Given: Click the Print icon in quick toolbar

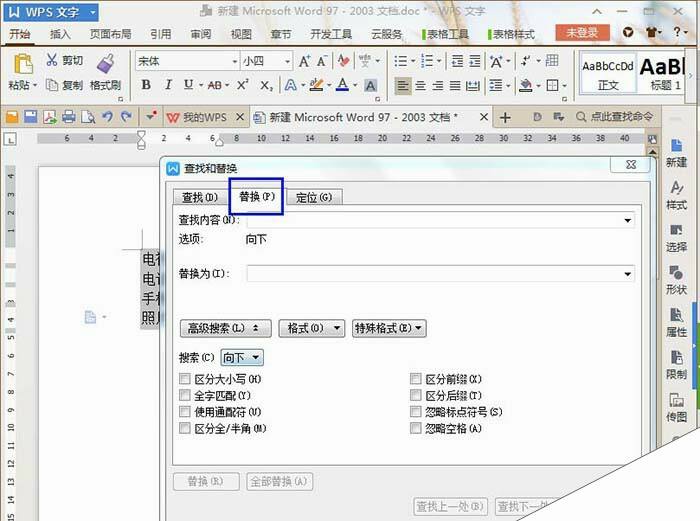Looking at the screenshot, I should (x=69, y=117).
